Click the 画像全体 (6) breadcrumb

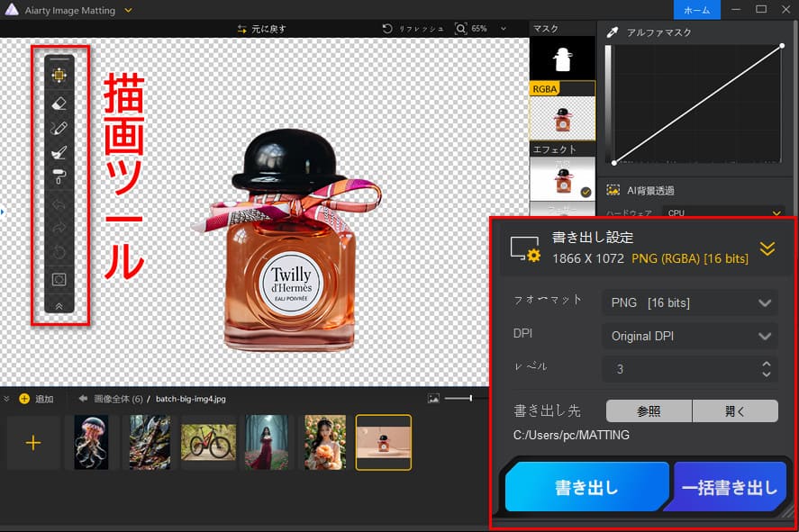(118, 399)
